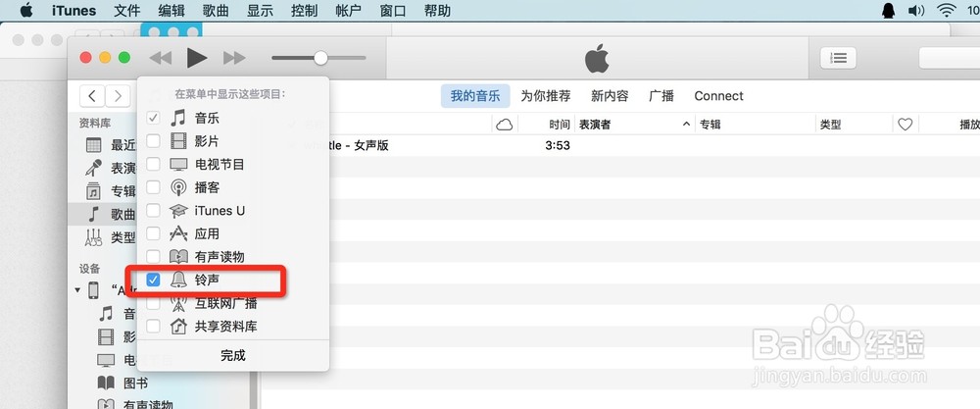Screen dimensions: 980x409
Task: Enable the 影片 checkbox
Action: (153, 140)
